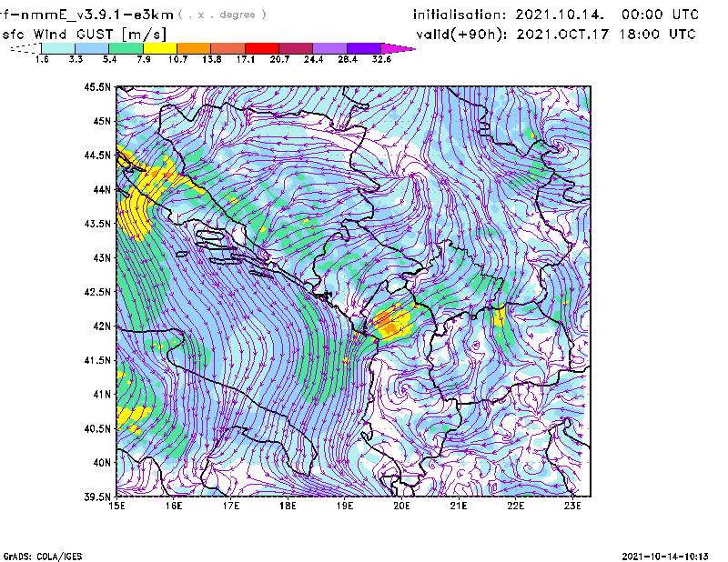Click longitude label 21E
Image resolution: width=728 pixels, height=562 pixels.
click(459, 506)
